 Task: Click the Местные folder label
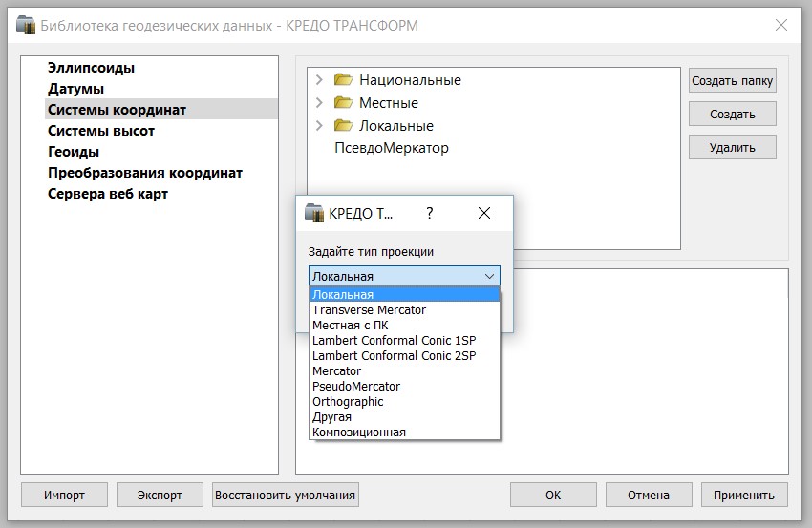[x=389, y=103]
